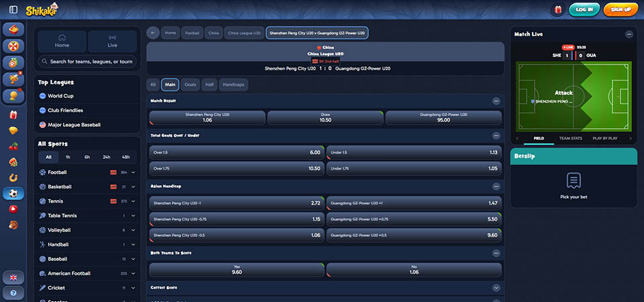Switch to the Handicaps market tab
The width and height of the screenshot is (644, 302).
click(x=233, y=85)
